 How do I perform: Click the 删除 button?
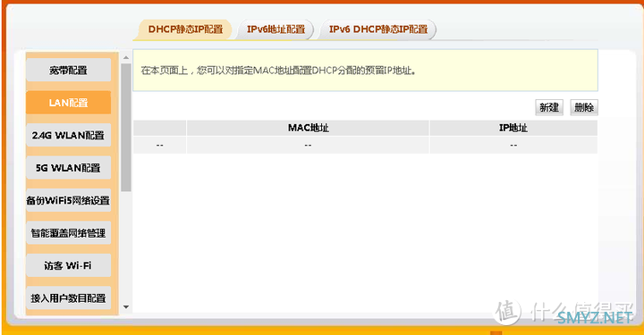[x=583, y=107]
